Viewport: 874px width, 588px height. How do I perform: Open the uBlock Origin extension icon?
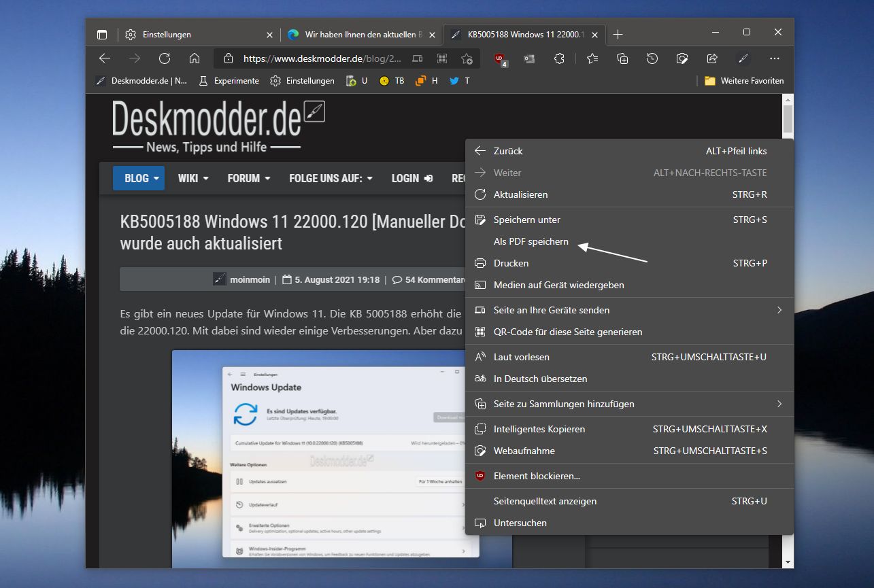(x=501, y=59)
